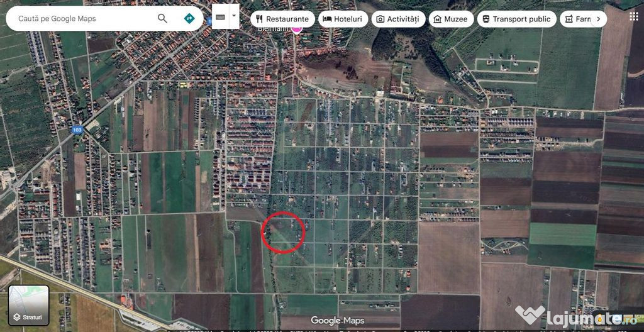Click the fork-and-knife icon on Restaurante
This screenshot has height=332, width=644.
coord(259,19)
